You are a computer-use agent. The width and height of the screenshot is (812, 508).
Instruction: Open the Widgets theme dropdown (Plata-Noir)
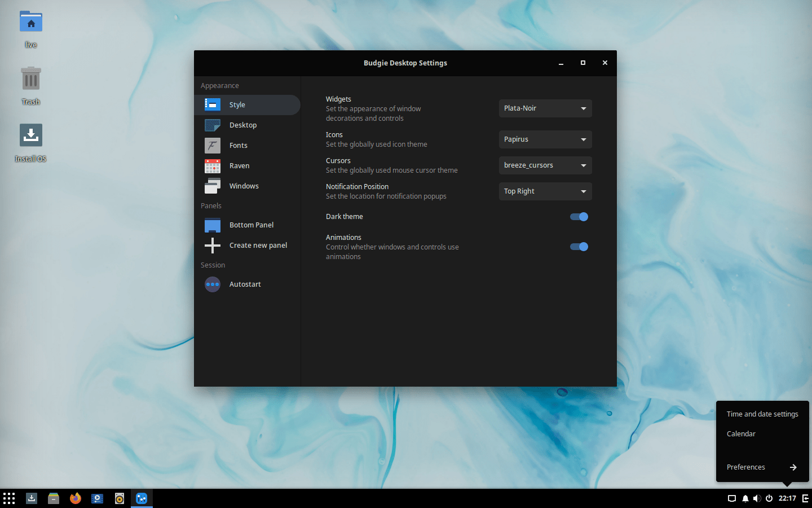[x=545, y=108]
